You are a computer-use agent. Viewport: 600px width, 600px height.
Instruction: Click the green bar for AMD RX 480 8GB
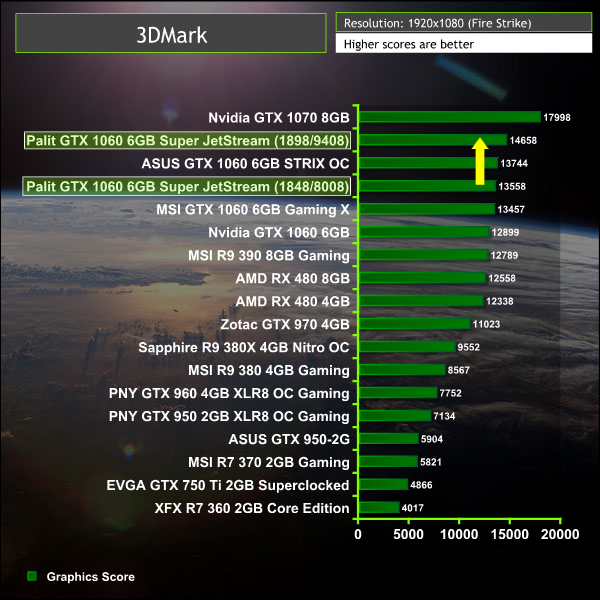point(422,278)
